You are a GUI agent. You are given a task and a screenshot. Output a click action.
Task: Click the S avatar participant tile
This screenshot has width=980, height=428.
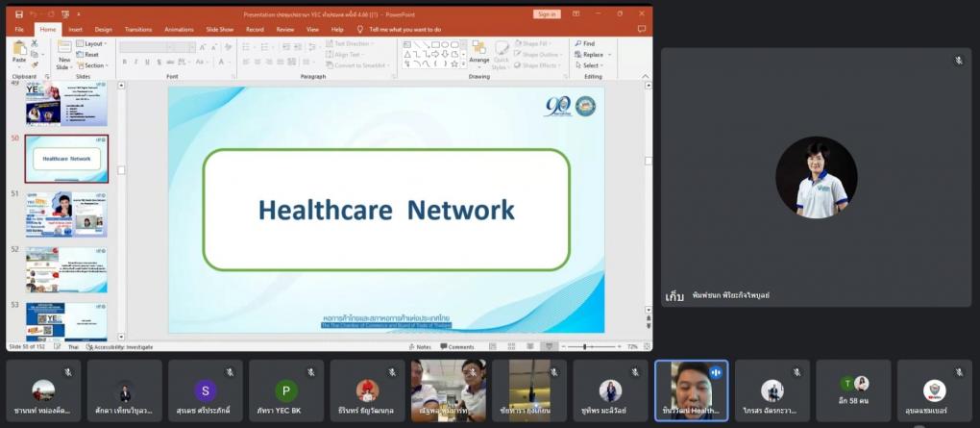[205, 390]
